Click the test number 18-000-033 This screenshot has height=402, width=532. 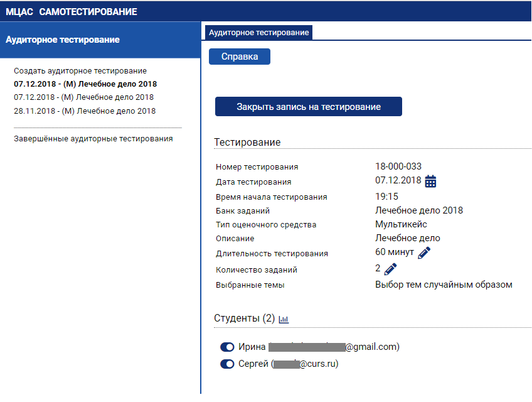point(398,166)
